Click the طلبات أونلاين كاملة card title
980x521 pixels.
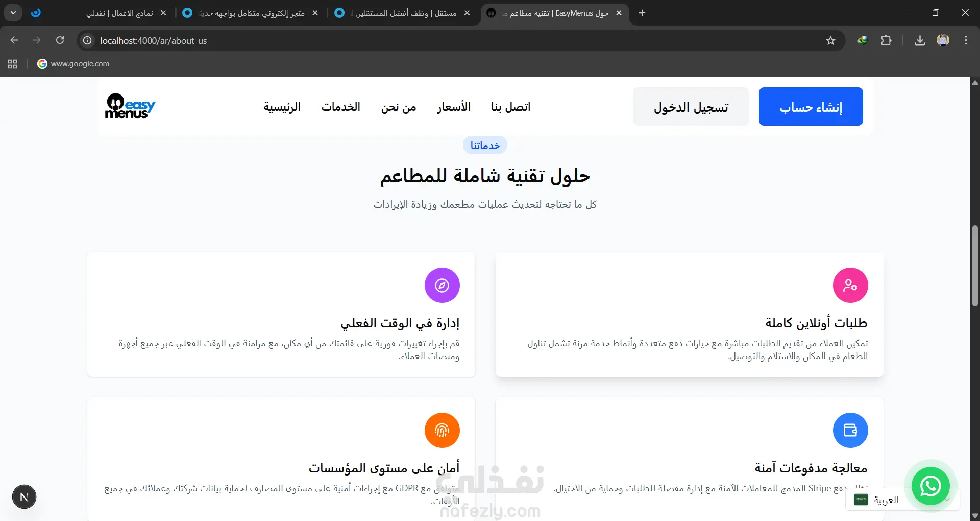coord(816,323)
